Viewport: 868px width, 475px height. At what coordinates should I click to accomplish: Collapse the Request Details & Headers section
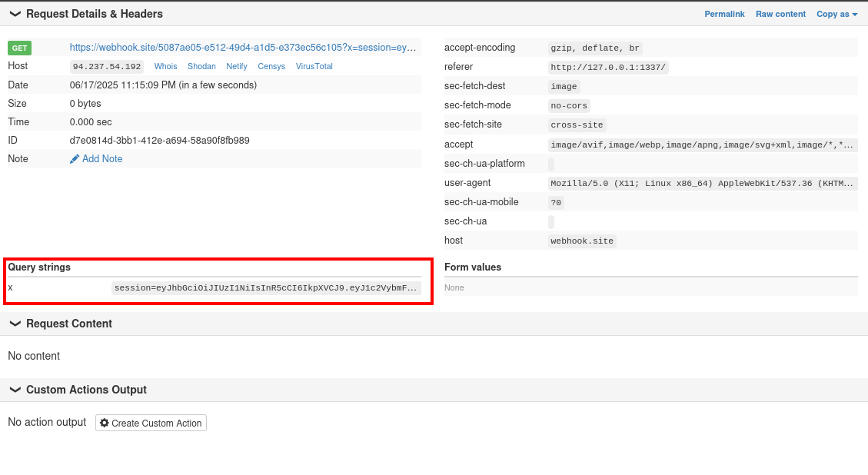(x=15, y=14)
